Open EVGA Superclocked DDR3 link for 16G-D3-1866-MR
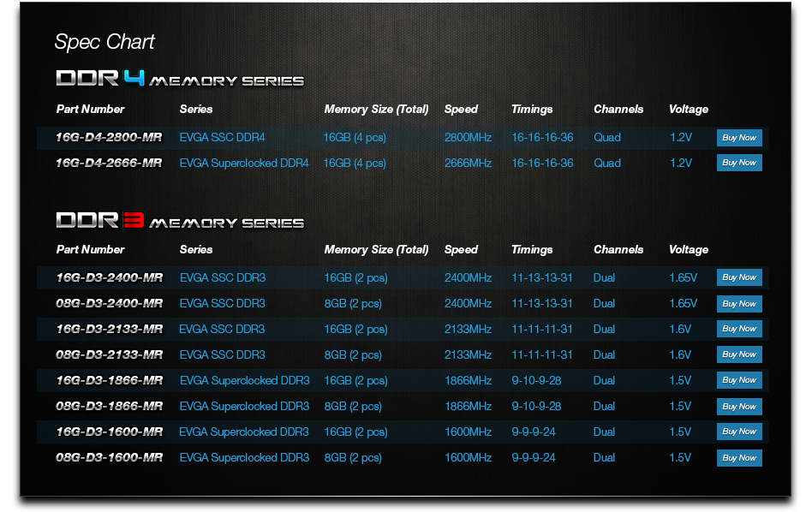This screenshot has height=512, width=812. 244,380
